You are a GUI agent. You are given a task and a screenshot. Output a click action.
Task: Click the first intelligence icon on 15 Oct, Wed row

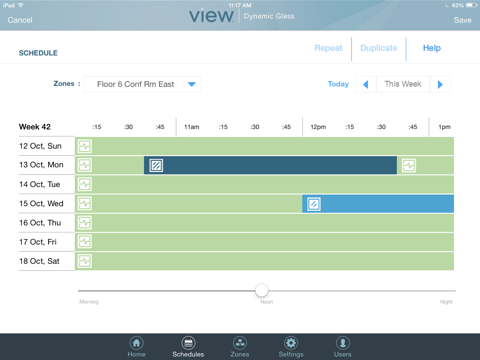click(x=85, y=204)
